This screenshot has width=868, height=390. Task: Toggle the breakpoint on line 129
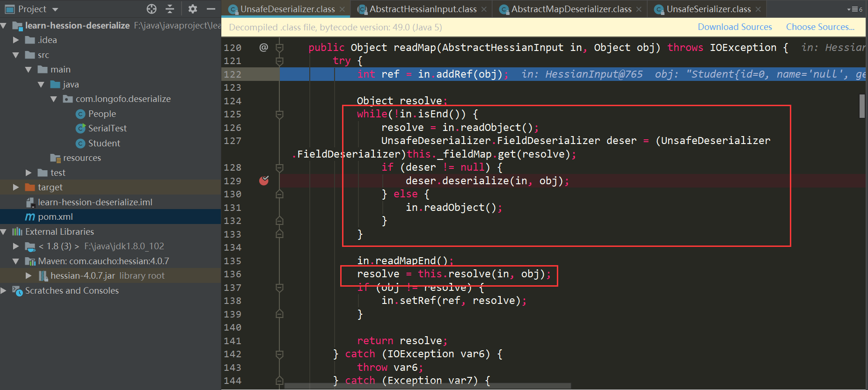(264, 181)
